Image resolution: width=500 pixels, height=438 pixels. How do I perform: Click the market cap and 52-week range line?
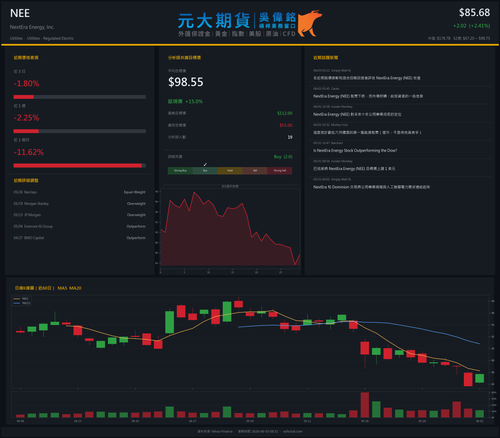(459, 38)
